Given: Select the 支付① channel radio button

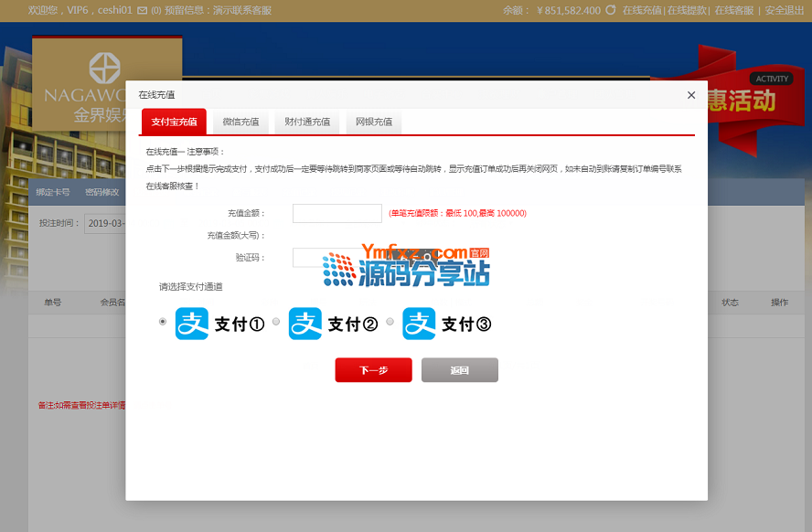Looking at the screenshot, I should pos(163,322).
